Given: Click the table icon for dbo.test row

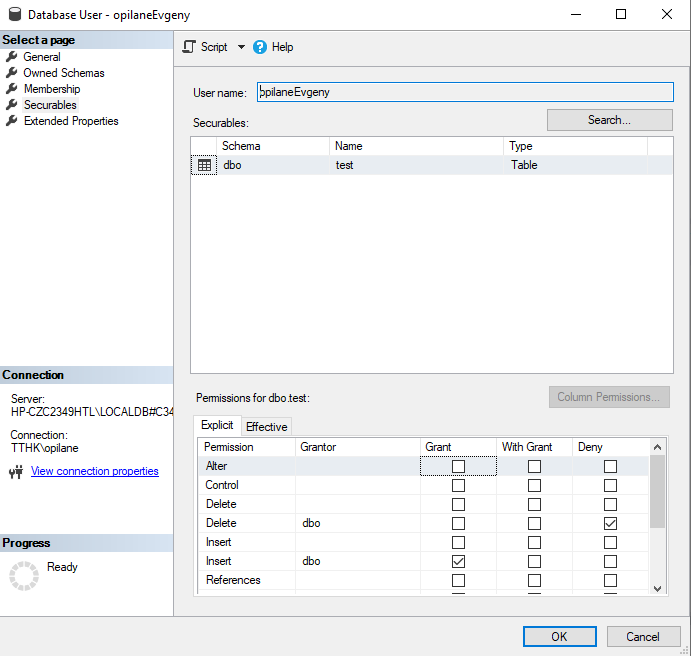Looking at the screenshot, I should 204,165.
